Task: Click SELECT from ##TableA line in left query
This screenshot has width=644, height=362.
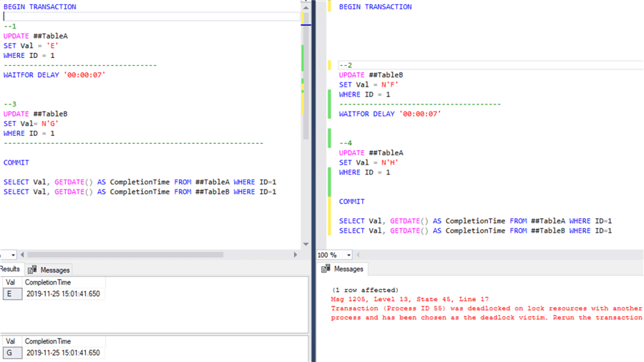Action: click(140, 182)
